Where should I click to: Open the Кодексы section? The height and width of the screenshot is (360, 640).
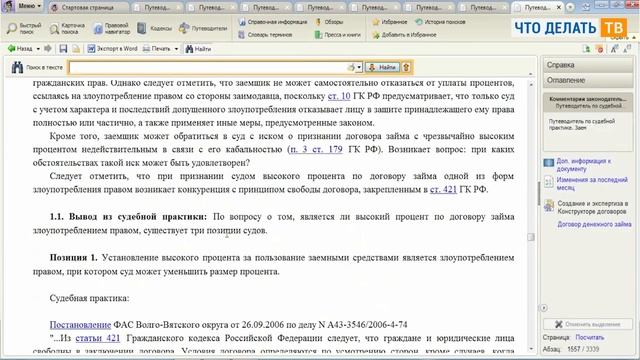point(155,28)
